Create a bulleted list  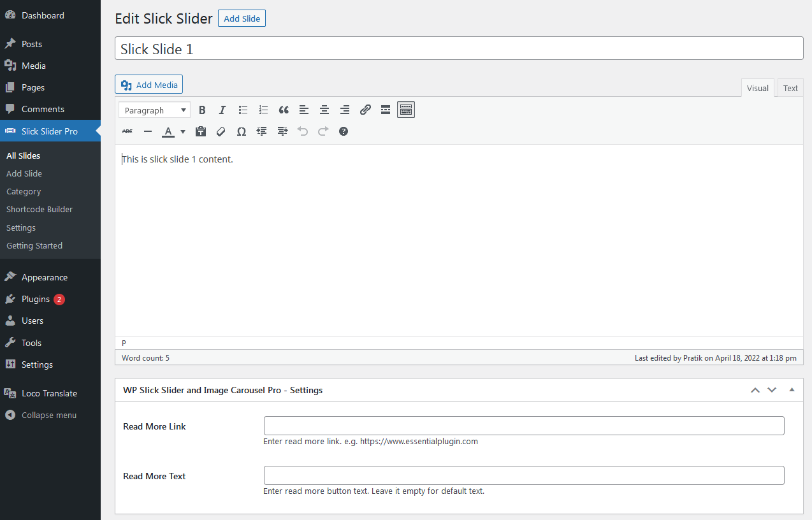(x=243, y=110)
